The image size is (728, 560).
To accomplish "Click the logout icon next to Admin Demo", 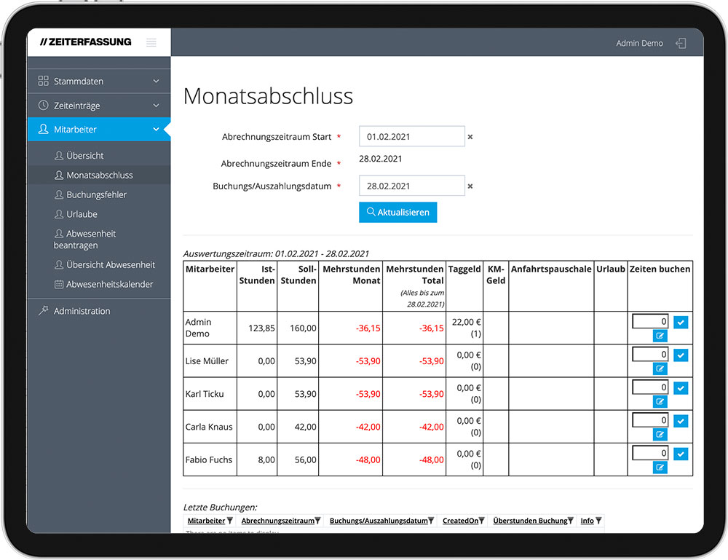I will click(x=681, y=43).
